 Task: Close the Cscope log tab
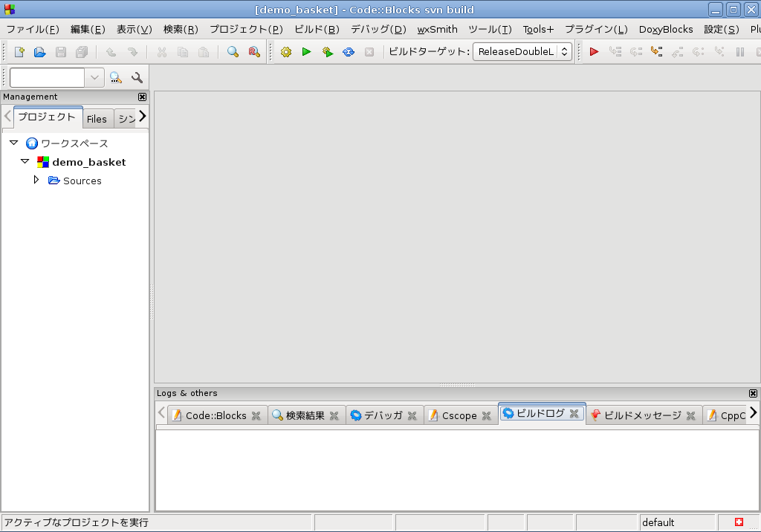coord(486,416)
